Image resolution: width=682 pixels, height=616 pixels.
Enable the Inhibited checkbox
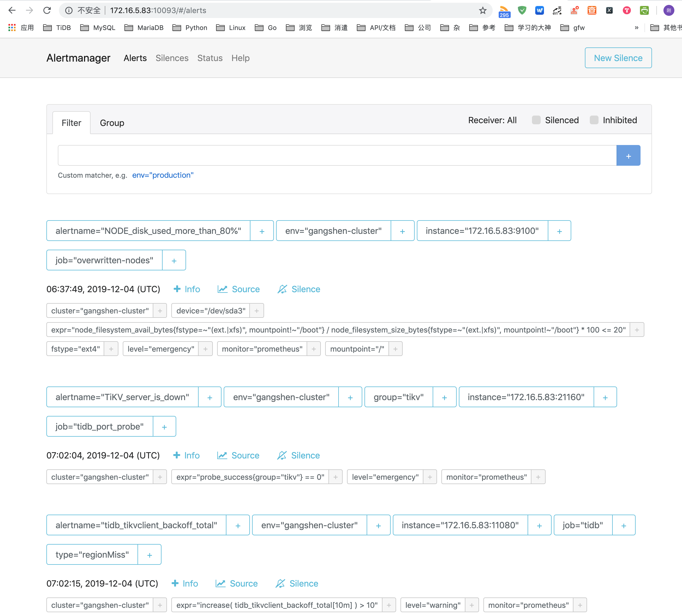(x=594, y=120)
